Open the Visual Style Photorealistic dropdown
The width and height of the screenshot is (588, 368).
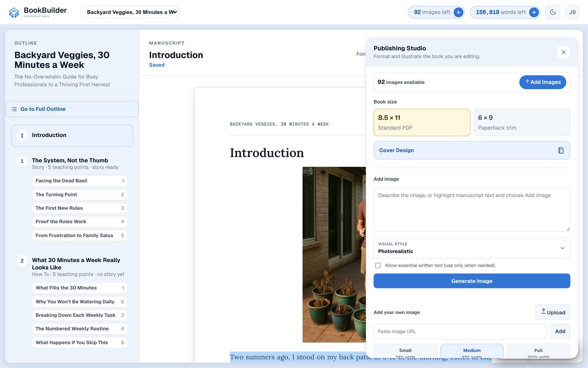[472, 248]
